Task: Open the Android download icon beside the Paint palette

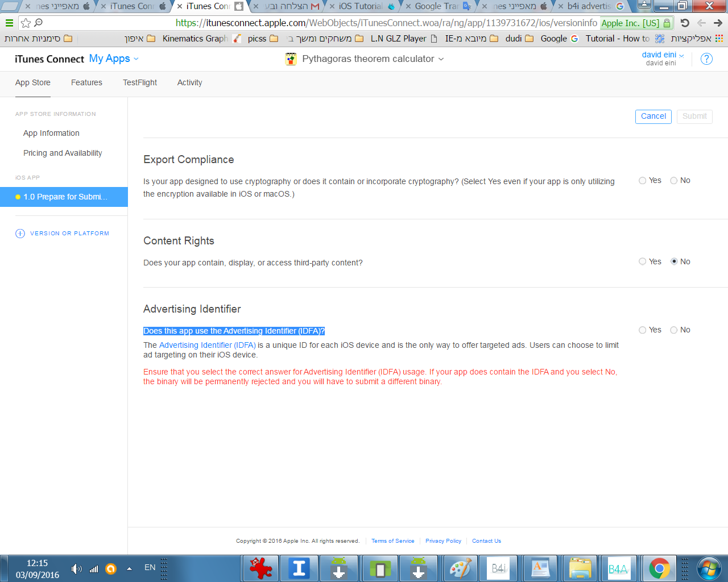Action: [419, 568]
